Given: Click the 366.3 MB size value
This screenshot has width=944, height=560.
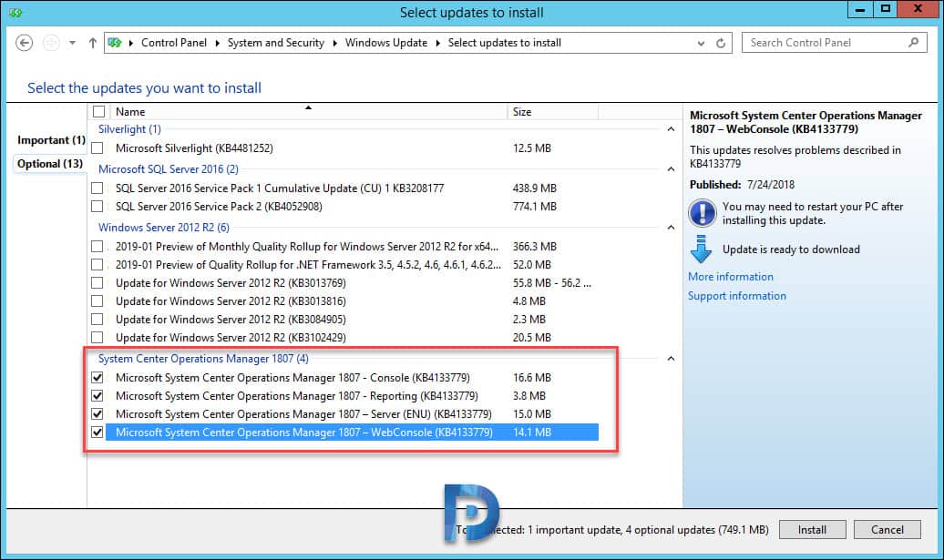Looking at the screenshot, I should [x=535, y=246].
